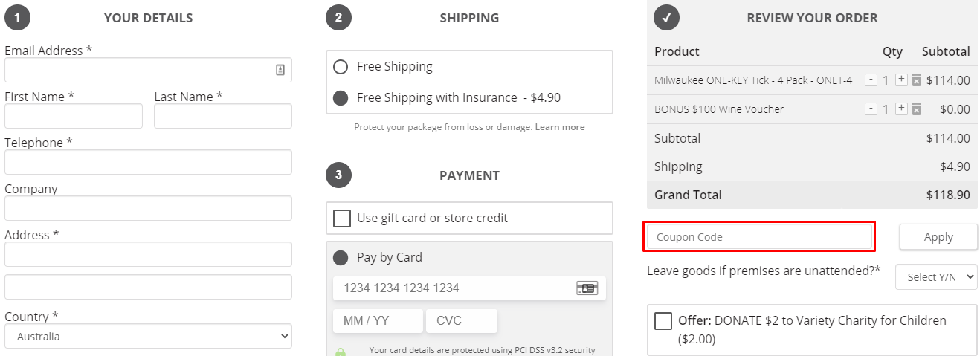Open the Select Y/N unattended premises dropdown
The height and width of the screenshot is (356, 980).
pos(936,276)
